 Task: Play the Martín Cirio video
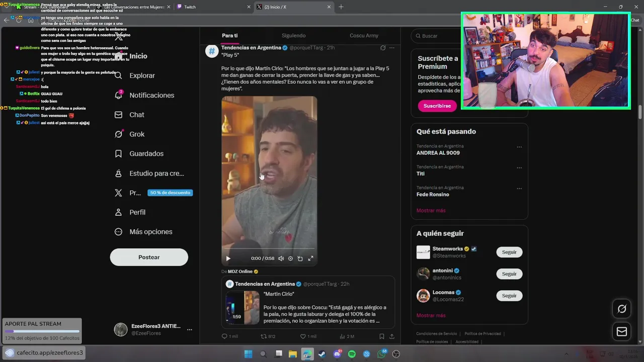point(228,258)
